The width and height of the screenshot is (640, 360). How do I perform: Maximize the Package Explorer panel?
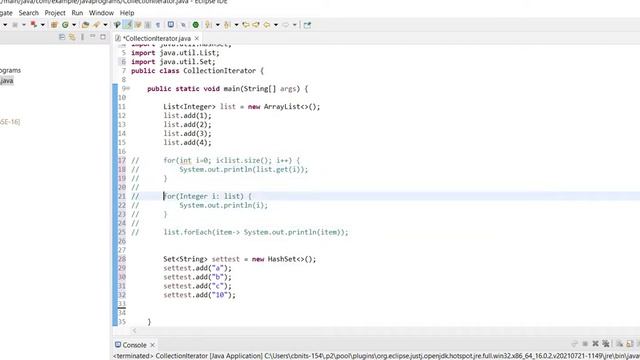tap(103, 37)
